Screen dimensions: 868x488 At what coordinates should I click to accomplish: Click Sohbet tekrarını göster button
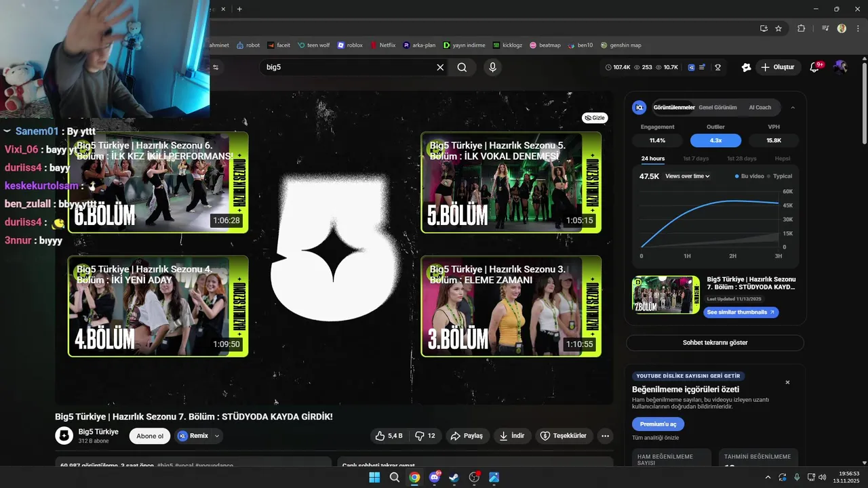click(715, 343)
